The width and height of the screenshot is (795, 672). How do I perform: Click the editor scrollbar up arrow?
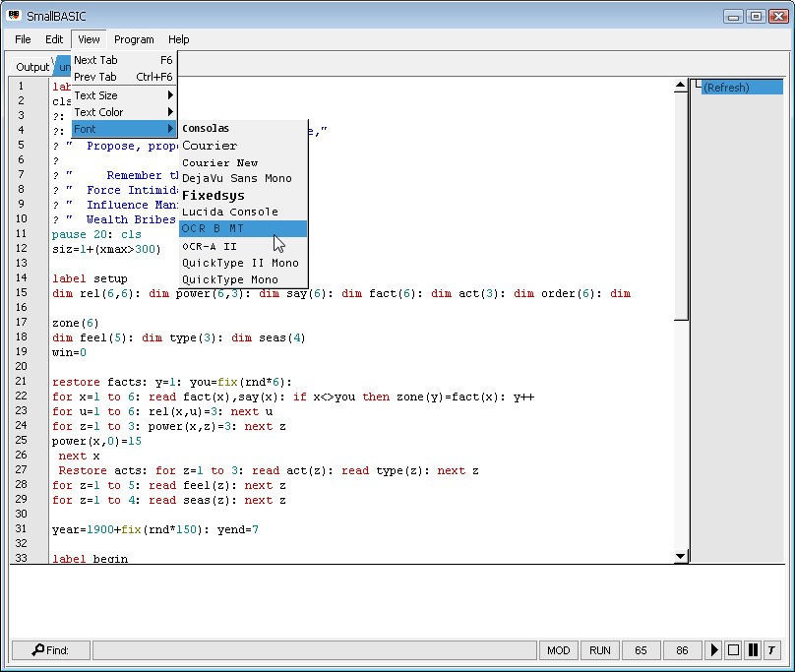click(681, 86)
